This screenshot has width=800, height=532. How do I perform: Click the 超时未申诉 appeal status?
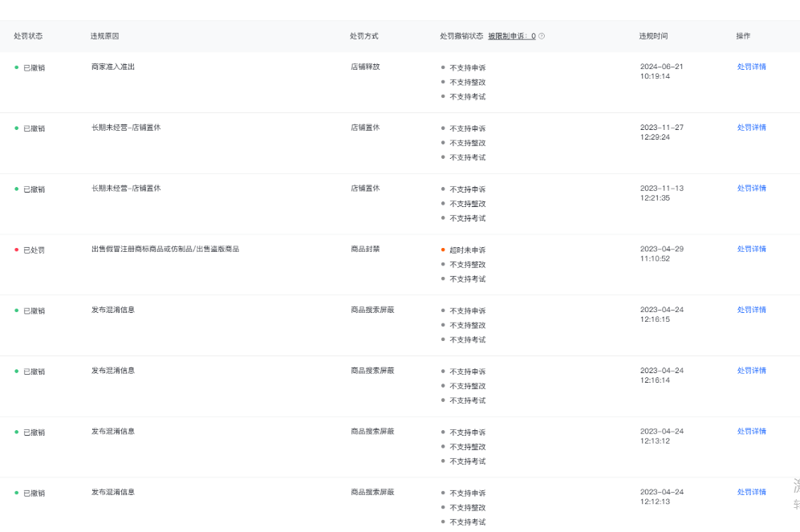[x=467, y=250]
